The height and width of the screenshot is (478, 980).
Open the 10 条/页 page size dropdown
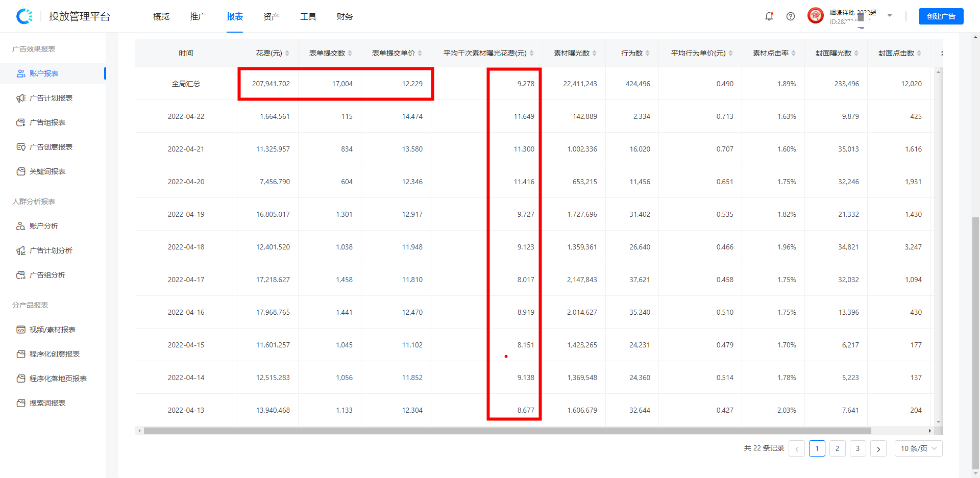click(x=918, y=448)
